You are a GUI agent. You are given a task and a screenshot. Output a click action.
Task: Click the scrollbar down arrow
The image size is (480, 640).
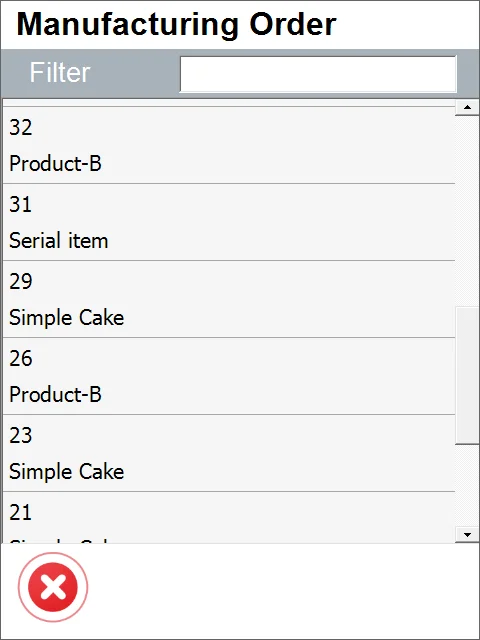click(467, 534)
